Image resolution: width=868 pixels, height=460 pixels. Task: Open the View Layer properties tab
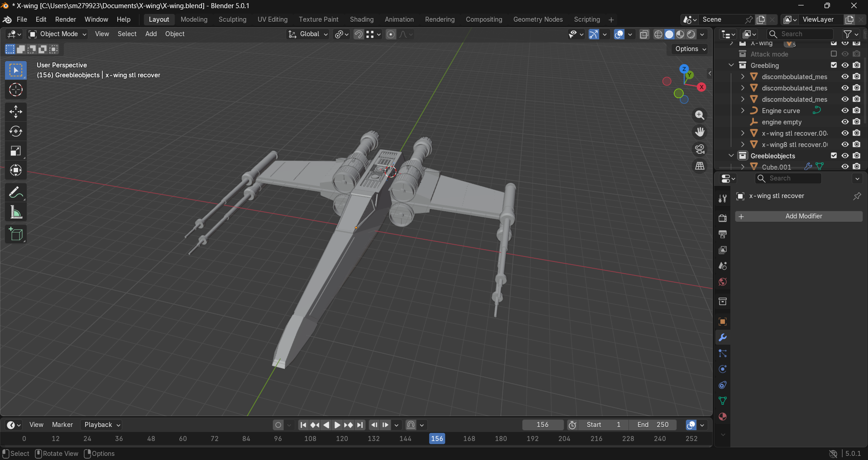pos(723,250)
